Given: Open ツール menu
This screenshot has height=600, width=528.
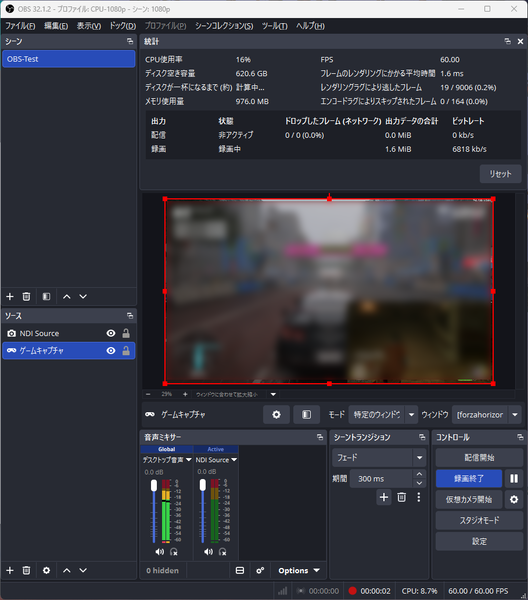Looking at the screenshot, I should [275, 26].
